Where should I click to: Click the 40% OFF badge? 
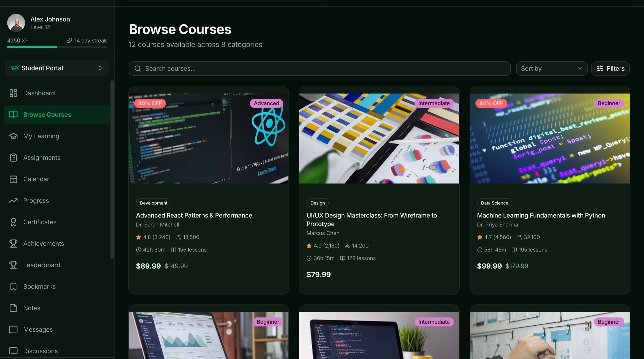(x=150, y=103)
